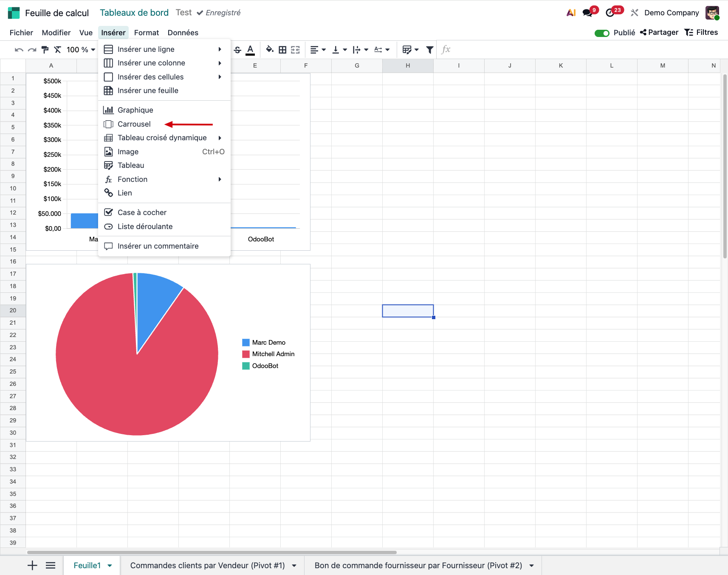Click the Partager button
This screenshot has height=575, width=728.
click(x=659, y=32)
